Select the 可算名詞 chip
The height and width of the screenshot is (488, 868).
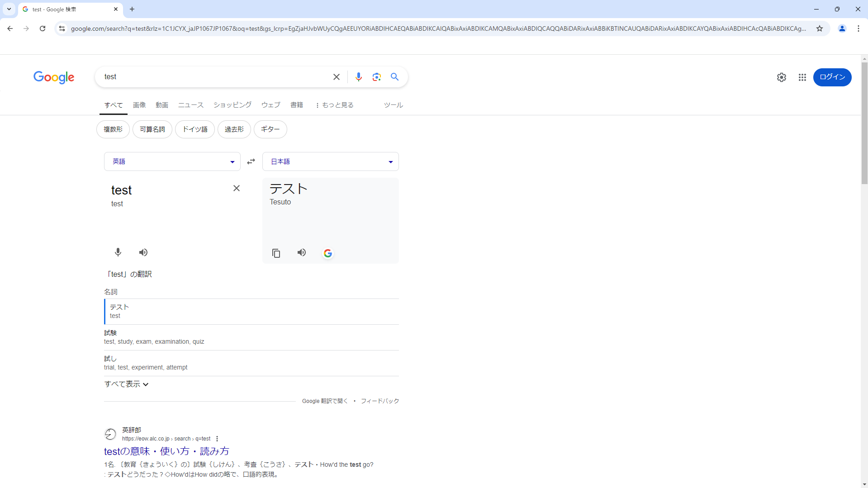point(152,129)
